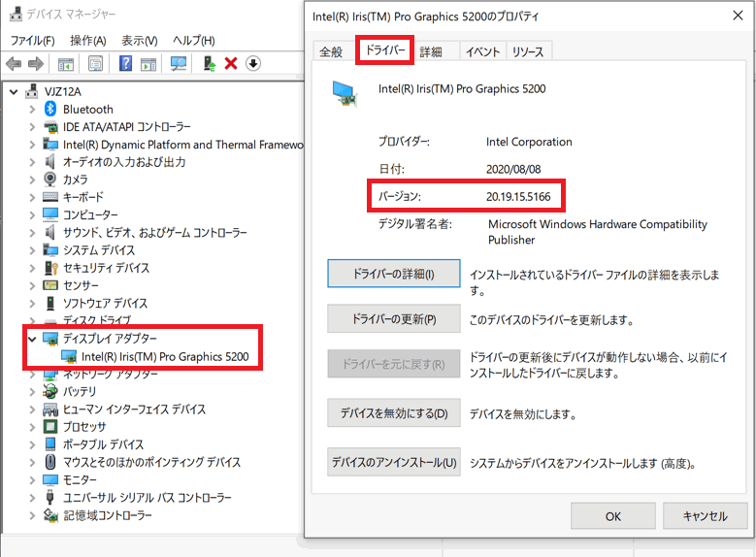Screen dimensions: 756x557
Task: Click the Back arrow toolbar icon
Action: [x=14, y=64]
